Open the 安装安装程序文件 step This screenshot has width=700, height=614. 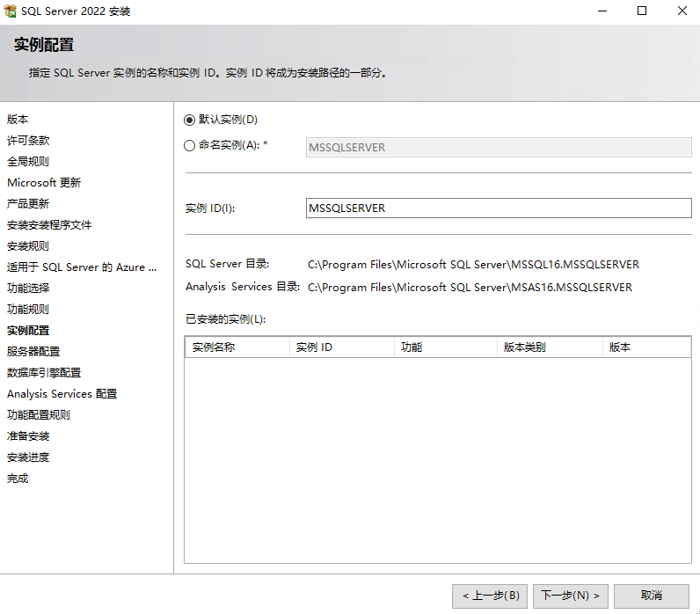[x=49, y=224]
